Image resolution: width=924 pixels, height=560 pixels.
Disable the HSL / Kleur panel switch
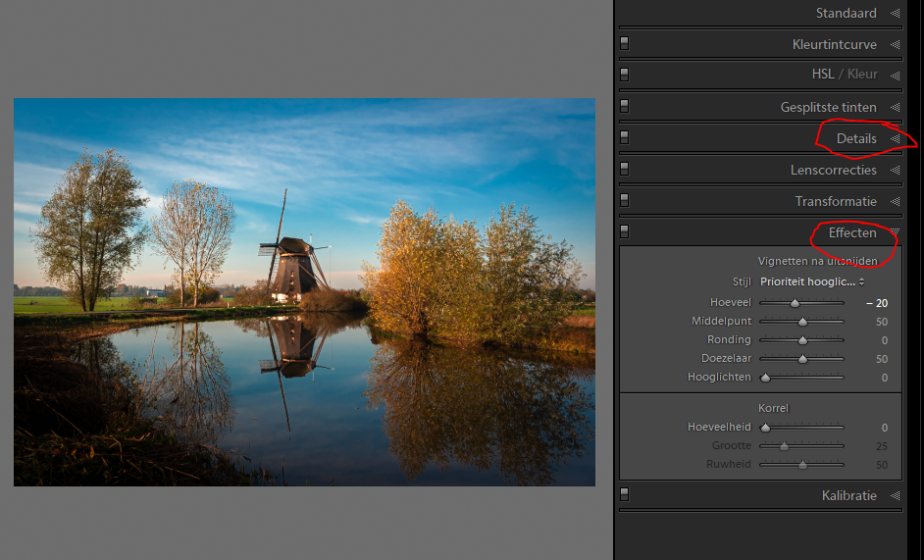pos(624,75)
